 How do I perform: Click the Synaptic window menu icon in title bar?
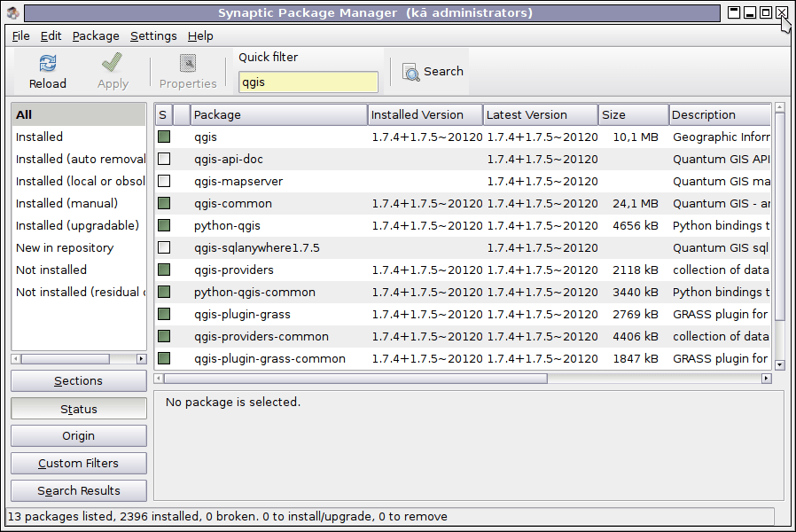pos(12,12)
